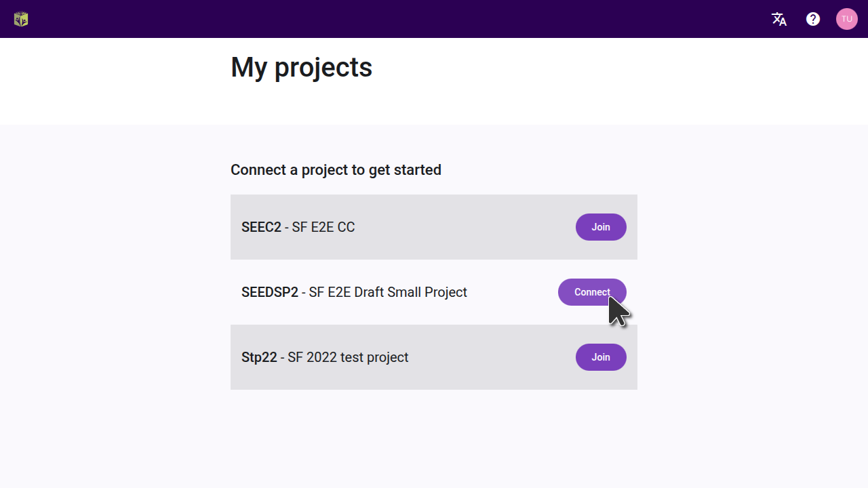Click the 'SF E2E CC' project title
This screenshot has width=868, height=488.
coord(323,227)
